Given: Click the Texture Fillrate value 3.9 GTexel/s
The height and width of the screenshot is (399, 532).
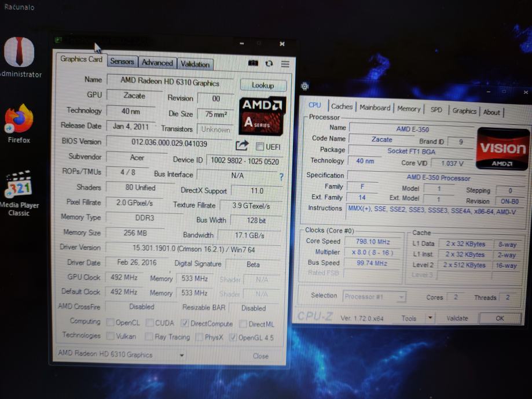Looking at the screenshot, I should [x=251, y=206].
